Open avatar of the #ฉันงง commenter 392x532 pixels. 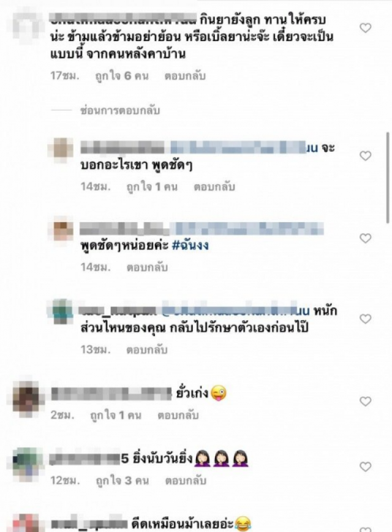(x=61, y=230)
